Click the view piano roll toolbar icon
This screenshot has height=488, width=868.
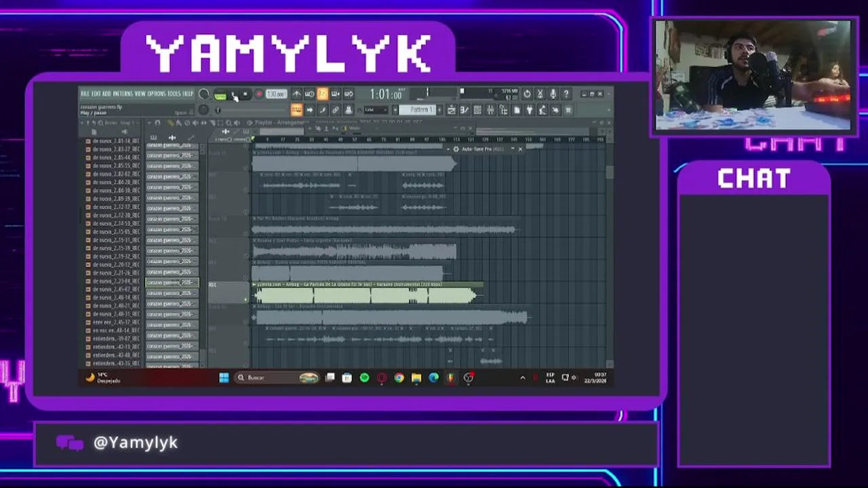tap(465, 110)
